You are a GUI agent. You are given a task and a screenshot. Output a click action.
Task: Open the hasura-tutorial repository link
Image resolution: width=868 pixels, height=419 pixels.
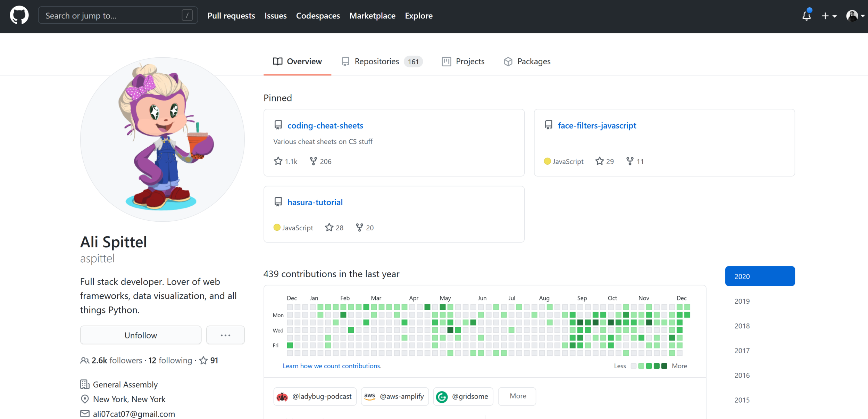(x=315, y=202)
